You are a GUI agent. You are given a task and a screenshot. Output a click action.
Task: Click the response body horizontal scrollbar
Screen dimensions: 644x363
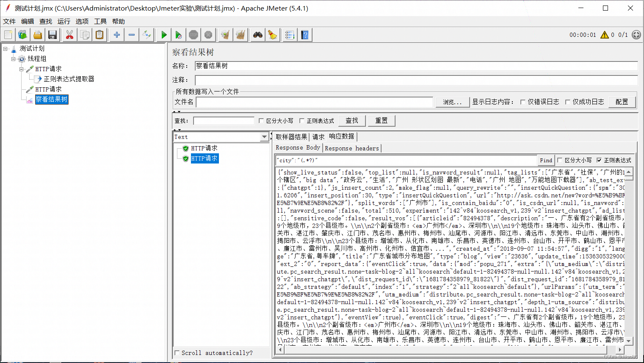(450, 349)
